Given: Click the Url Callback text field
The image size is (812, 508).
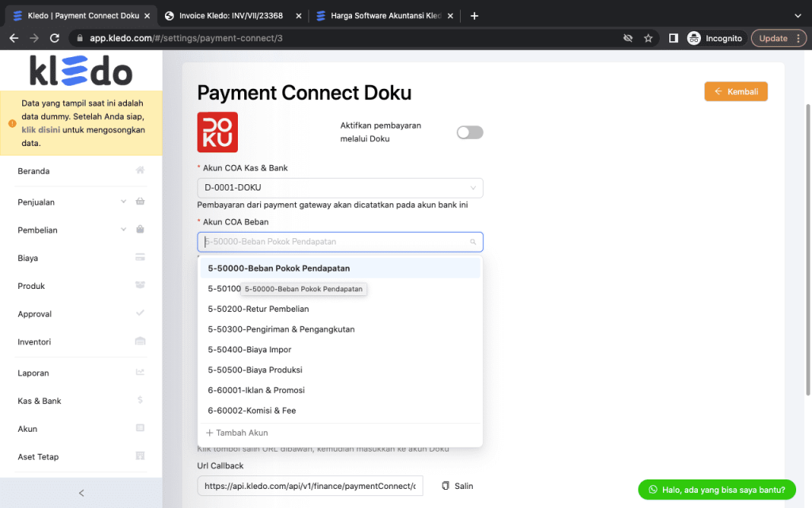Looking at the screenshot, I should (x=310, y=486).
